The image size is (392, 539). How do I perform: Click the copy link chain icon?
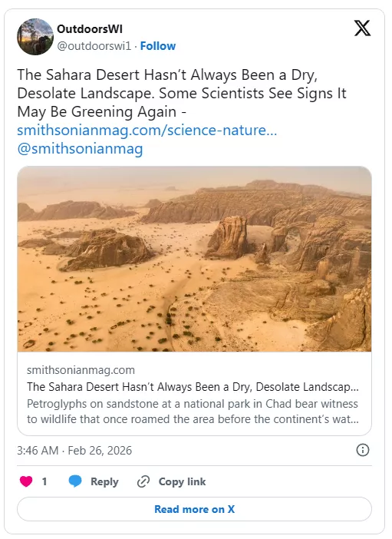143,481
